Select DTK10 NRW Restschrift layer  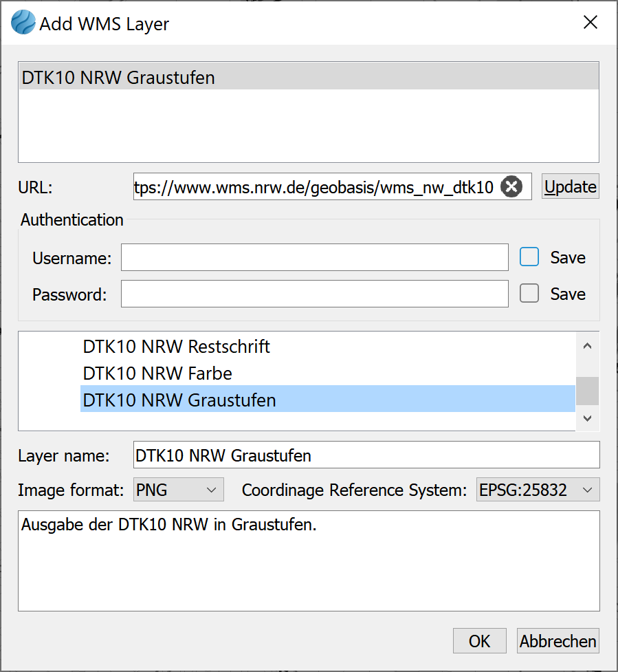click(177, 347)
